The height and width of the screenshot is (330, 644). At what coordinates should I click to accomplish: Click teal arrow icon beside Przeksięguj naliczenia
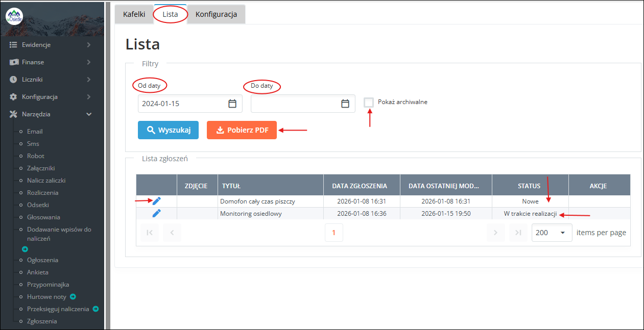96,309
